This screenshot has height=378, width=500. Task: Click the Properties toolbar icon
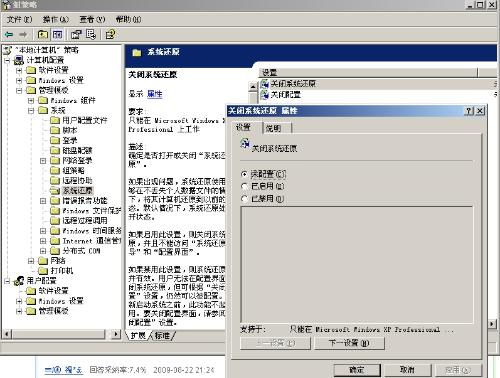(x=76, y=34)
